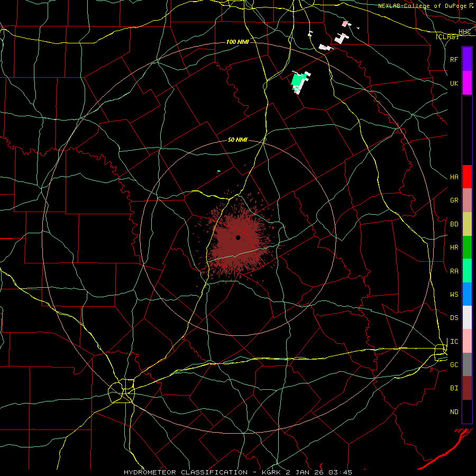The width and height of the screenshot is (476, 476).
Task: Select the light pink IC legend swatch
Action: coord(467,341)
